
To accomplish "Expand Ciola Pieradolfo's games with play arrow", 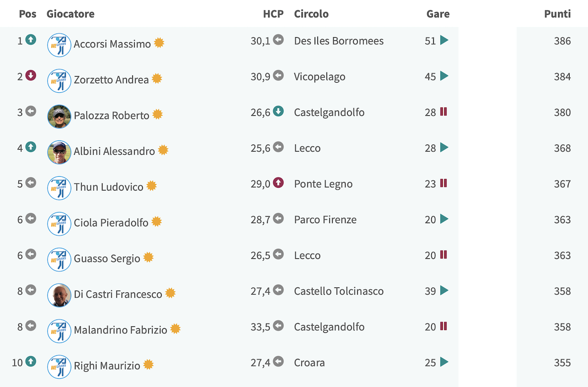I will pyautogui.click(x=444, y=219).
